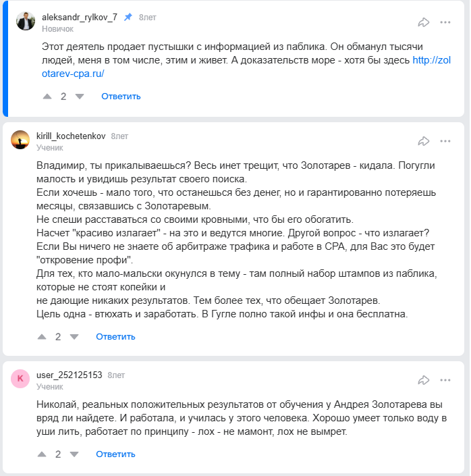Share user_252125153's comment
The width and height of the screenshot is (471, 476).
(x=424, y=379)
